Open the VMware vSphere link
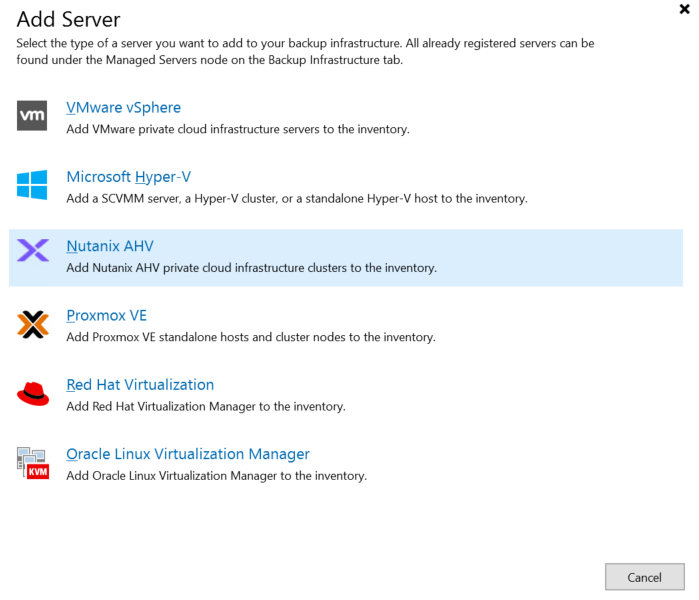This screenshot has width=699, height=600. tap(123, 107)
